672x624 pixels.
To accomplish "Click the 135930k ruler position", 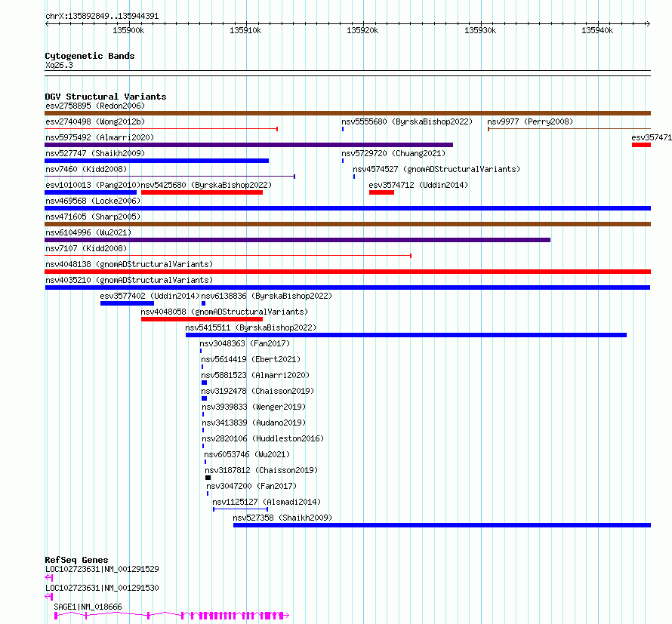I will [x=480, y=30].
